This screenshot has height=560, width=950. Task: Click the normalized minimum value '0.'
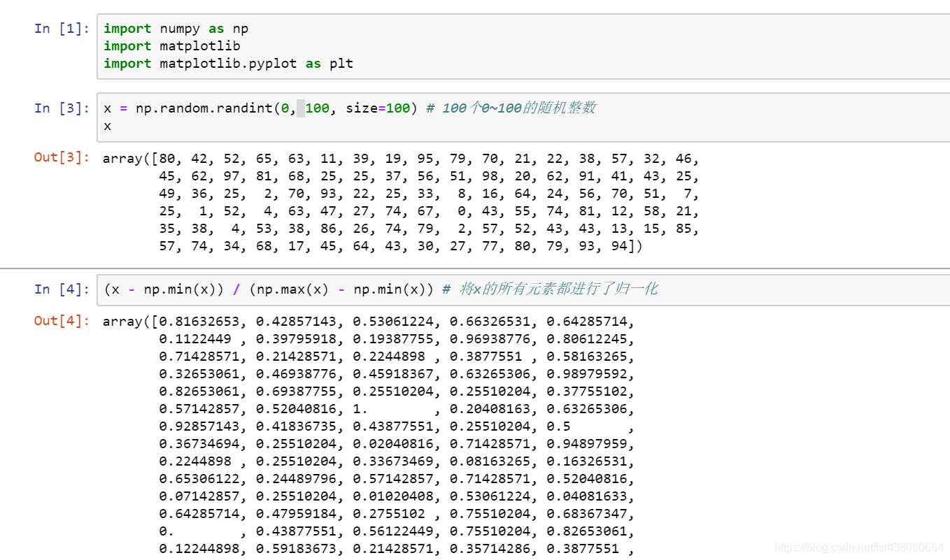pyautogui.click(x=167, y=531)
